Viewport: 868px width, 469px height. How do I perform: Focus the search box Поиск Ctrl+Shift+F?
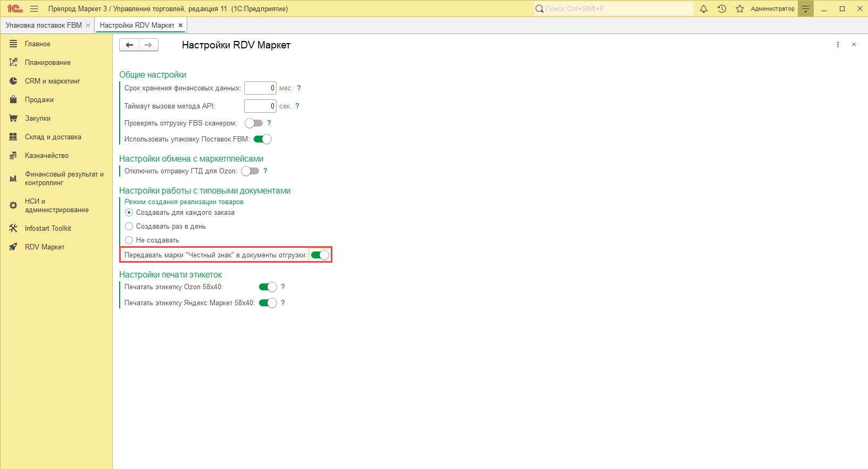614,9
